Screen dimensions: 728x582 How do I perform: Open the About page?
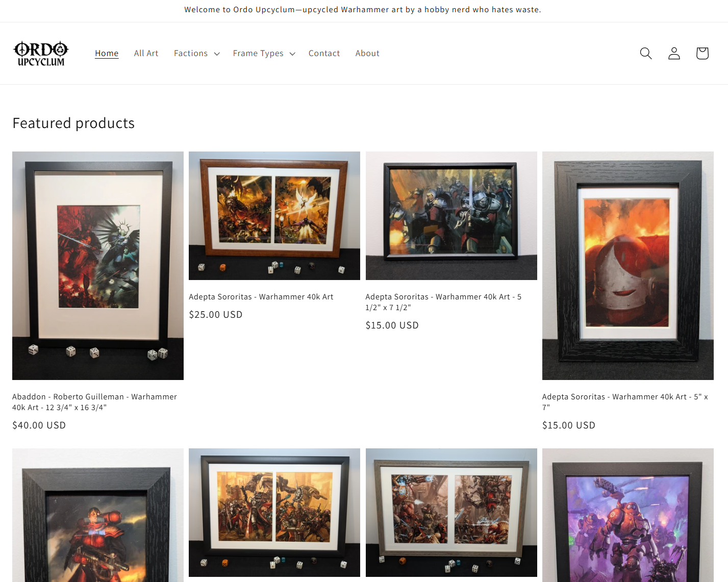tap(367, 53)
